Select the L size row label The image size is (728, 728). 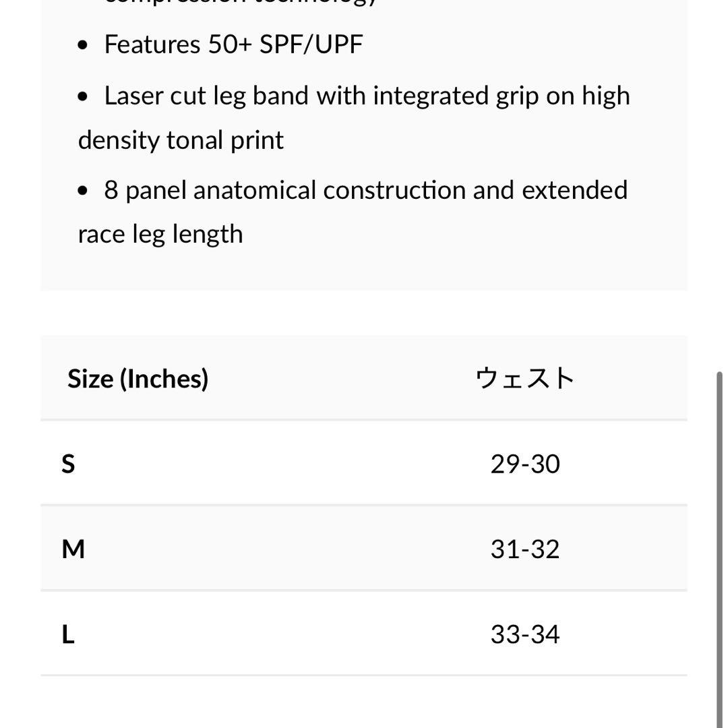[x=68, y=634]
